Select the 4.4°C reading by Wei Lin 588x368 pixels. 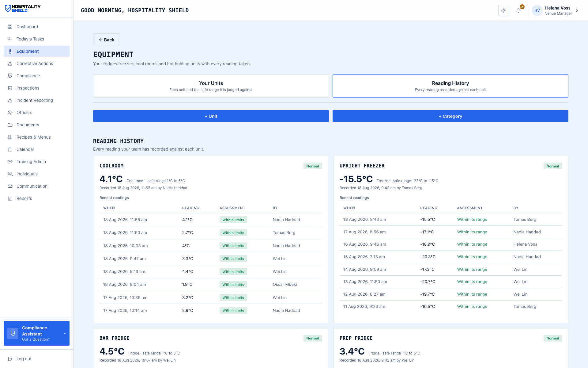(x=188, y=272)
